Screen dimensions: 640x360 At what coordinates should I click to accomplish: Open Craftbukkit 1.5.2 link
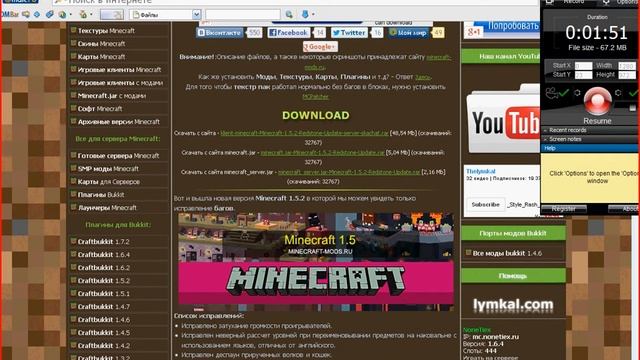click(x=103, y=281)
